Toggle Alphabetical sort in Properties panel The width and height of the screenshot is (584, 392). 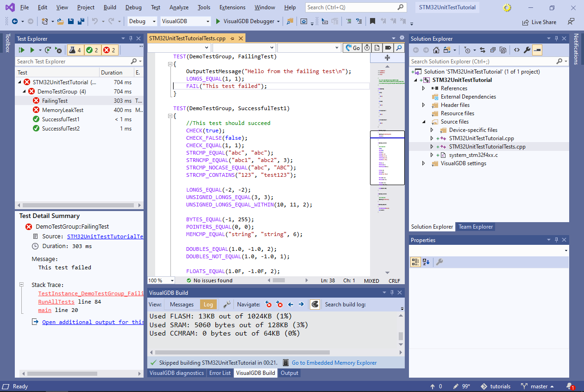point(427,262)
